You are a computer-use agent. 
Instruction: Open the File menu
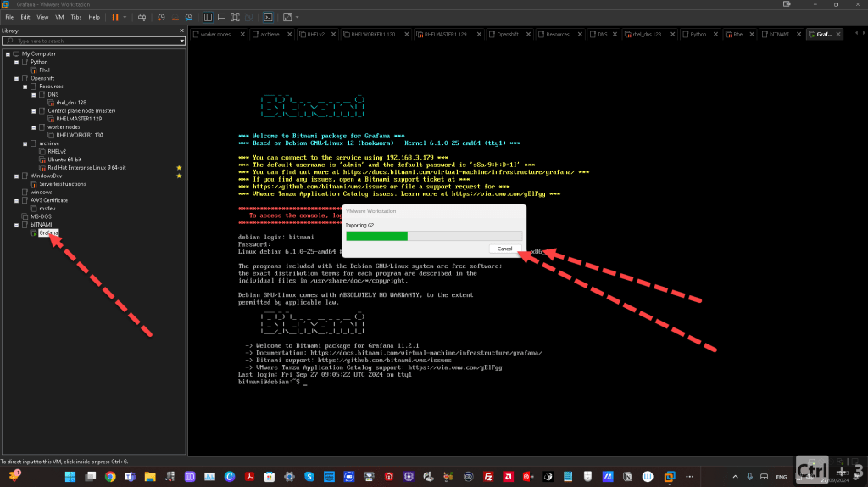9,17
